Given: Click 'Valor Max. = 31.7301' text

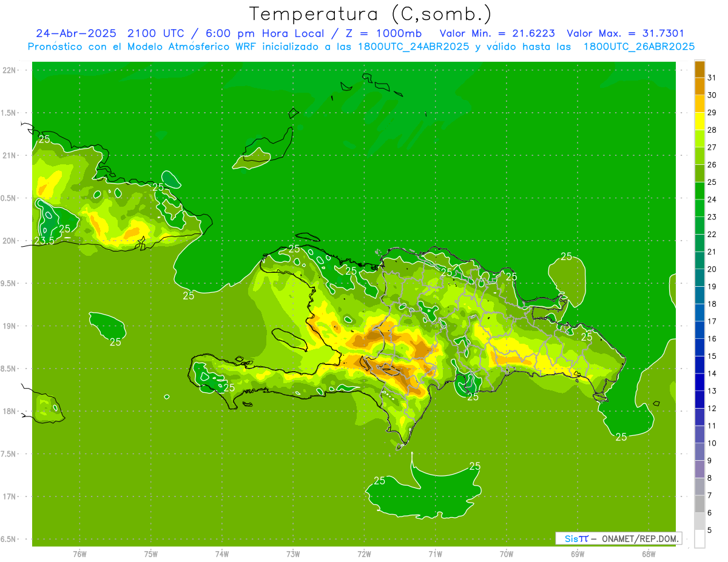Looking at the screenshot, I should [x=625, y=33].
